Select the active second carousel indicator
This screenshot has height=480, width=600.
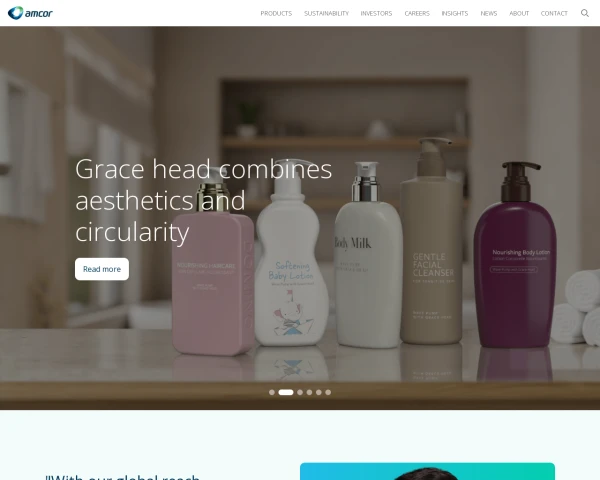(x=286, y=392)
